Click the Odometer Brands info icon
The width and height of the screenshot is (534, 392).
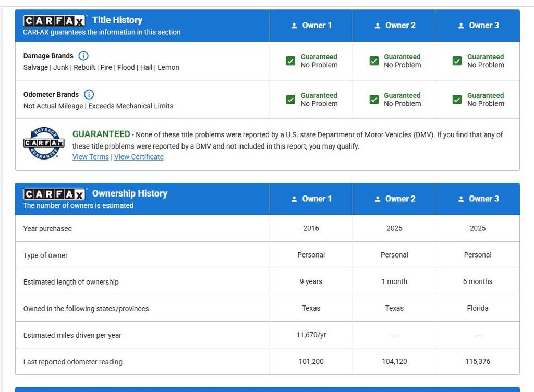(x=89, y=94)
